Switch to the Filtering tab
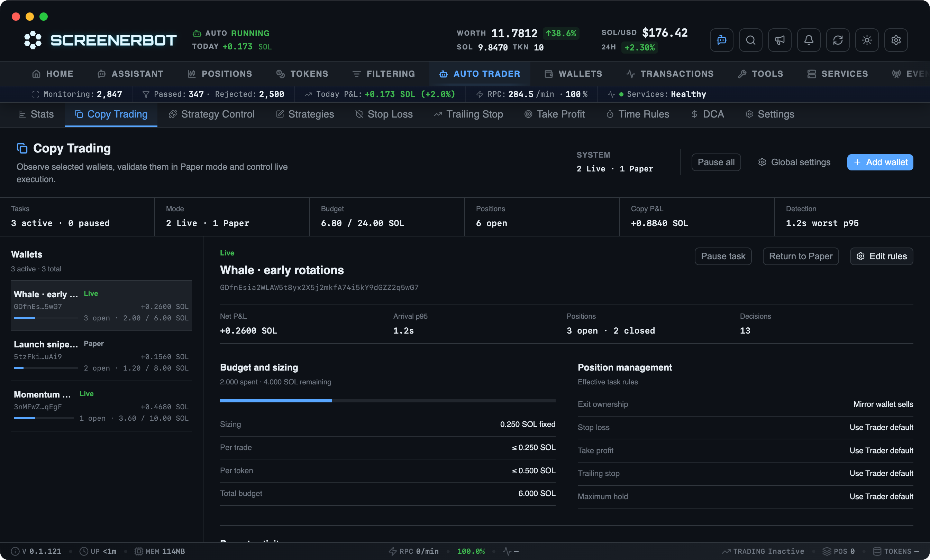930x560 pixels. 383,74
